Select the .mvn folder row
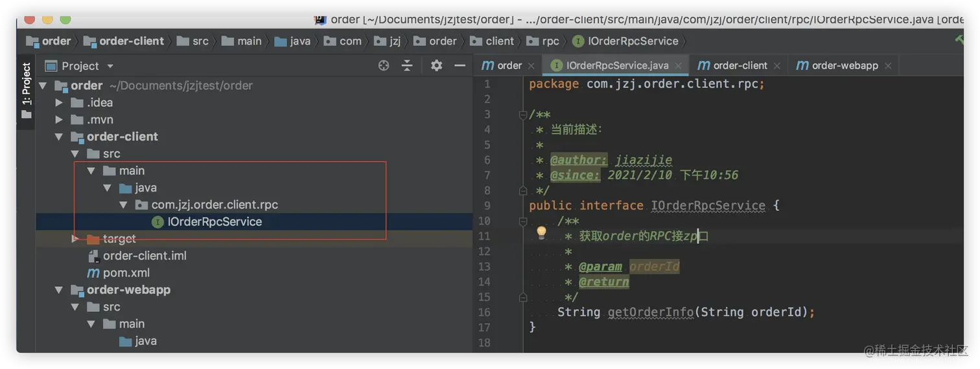 point(253,120)
